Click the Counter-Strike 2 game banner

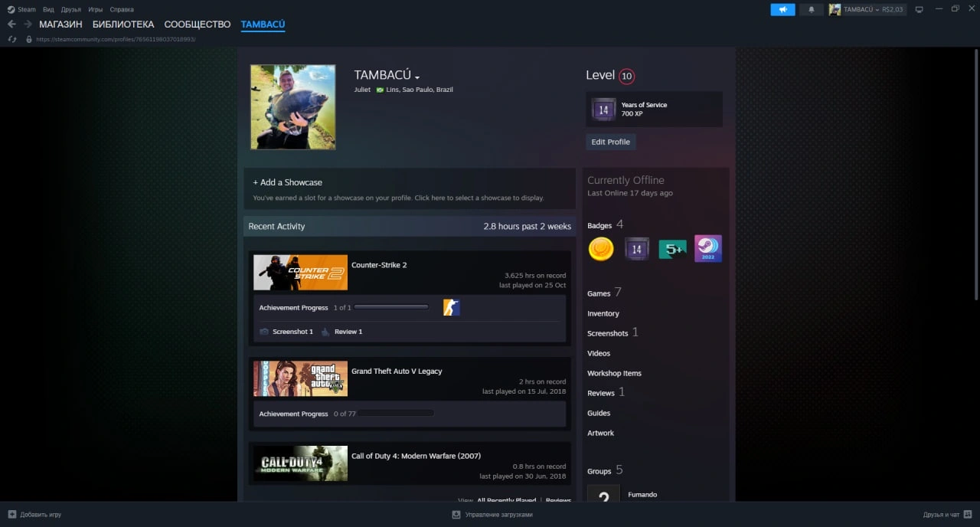pyautogui.click(x=300, y=273)
